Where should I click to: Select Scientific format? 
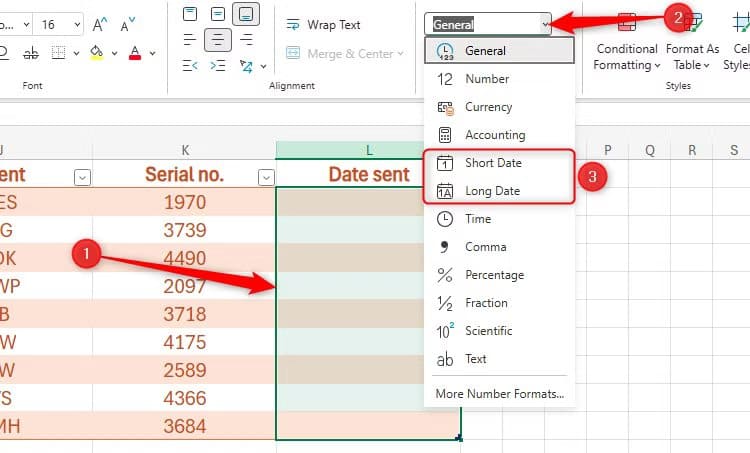(499, 331)
